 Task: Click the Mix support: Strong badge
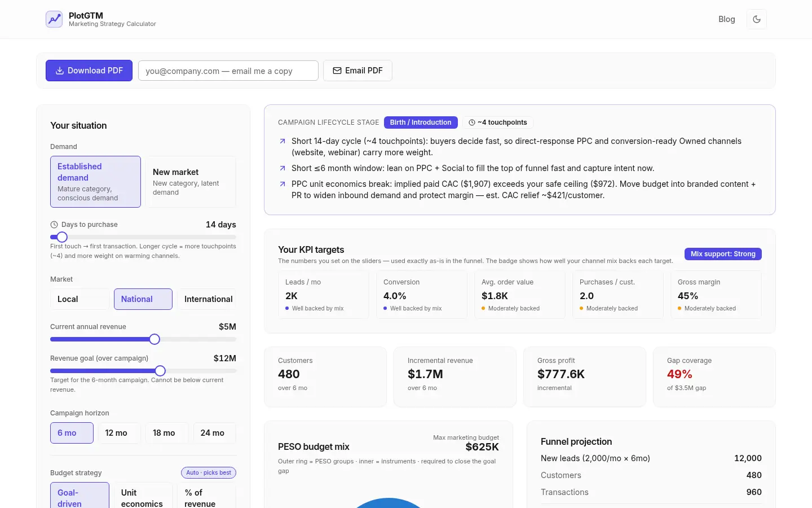[x=723, y=254]
